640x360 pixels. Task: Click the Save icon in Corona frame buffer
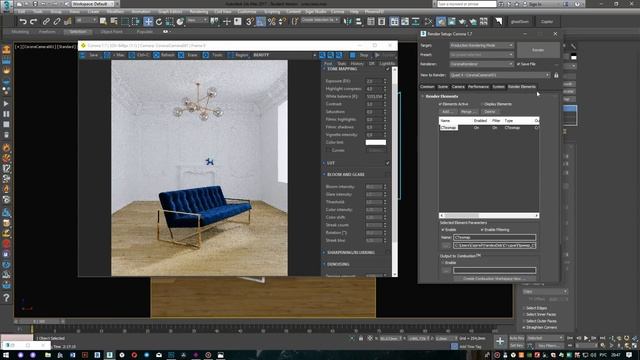pyautogui.click(x=83, y=55)
